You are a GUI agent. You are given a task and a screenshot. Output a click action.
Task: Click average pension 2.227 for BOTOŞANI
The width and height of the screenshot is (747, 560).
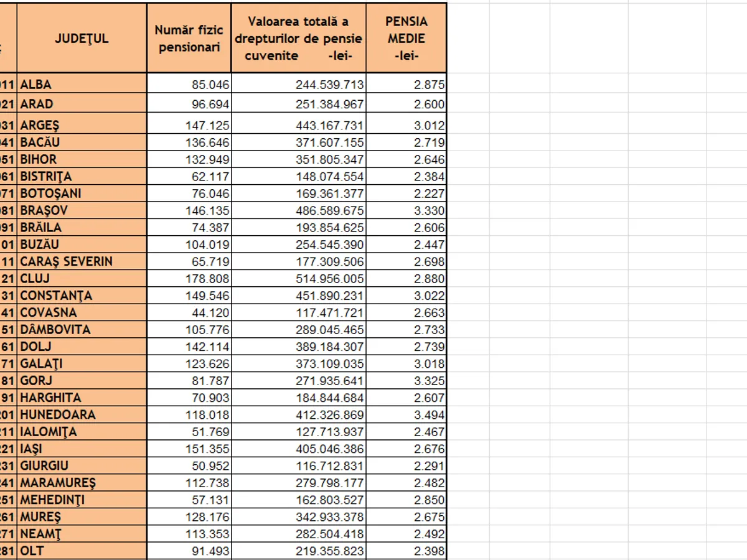point(406,194)
